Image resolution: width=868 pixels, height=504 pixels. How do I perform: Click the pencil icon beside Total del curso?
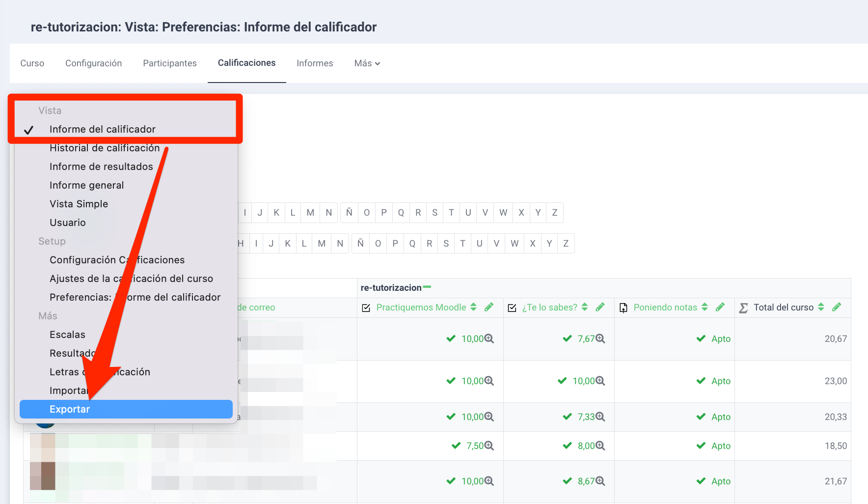point(837,307)
